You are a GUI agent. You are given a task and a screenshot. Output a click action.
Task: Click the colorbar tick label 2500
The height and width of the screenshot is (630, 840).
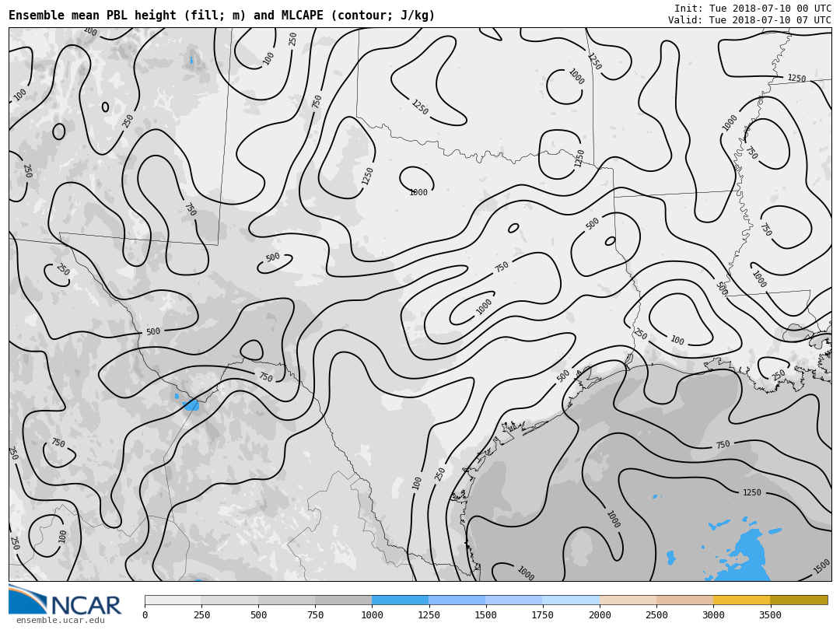click(x=656, y=615)
